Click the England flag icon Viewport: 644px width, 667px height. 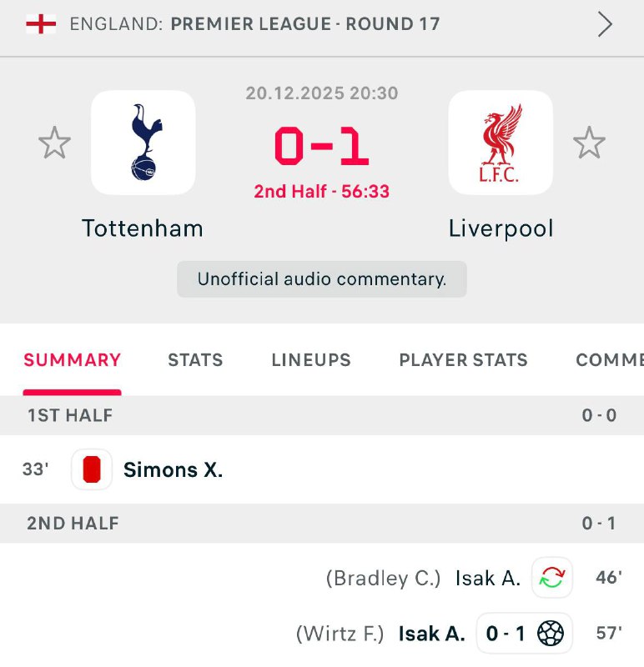click(x=41, y=24)
